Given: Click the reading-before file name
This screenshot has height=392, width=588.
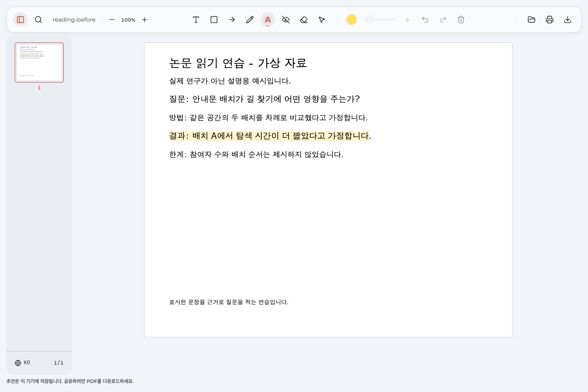Looking at the screenshot, I should click(74, 20).
